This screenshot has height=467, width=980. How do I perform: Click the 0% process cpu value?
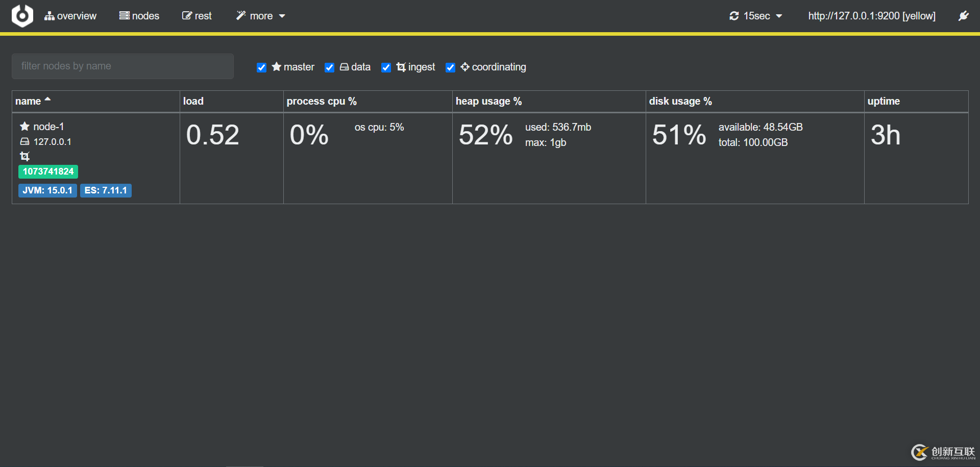[x=309, y=135]
